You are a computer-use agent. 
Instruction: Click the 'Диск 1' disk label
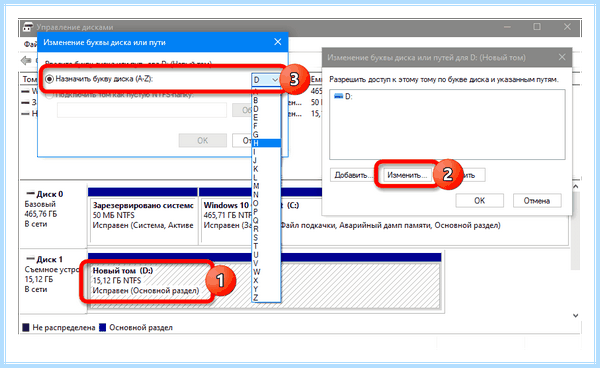pyautogui.click(x=50, y=259)
